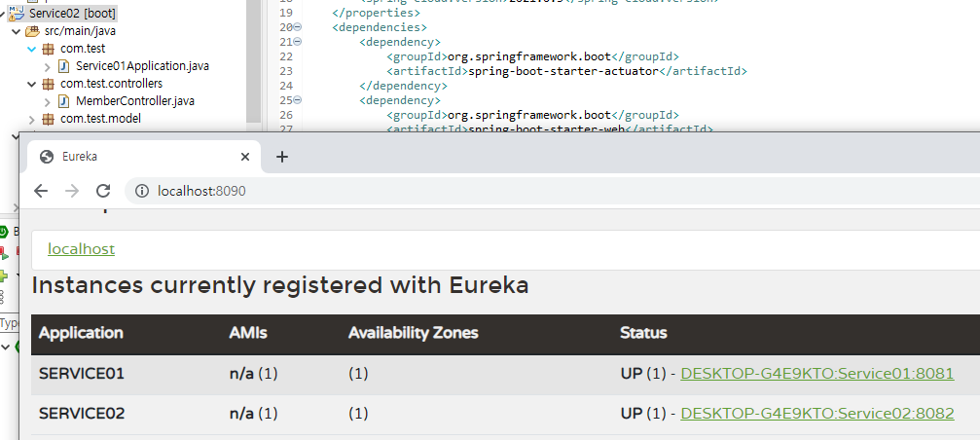
Task: Click the src/main/java source folder icon
Action: 32,30
